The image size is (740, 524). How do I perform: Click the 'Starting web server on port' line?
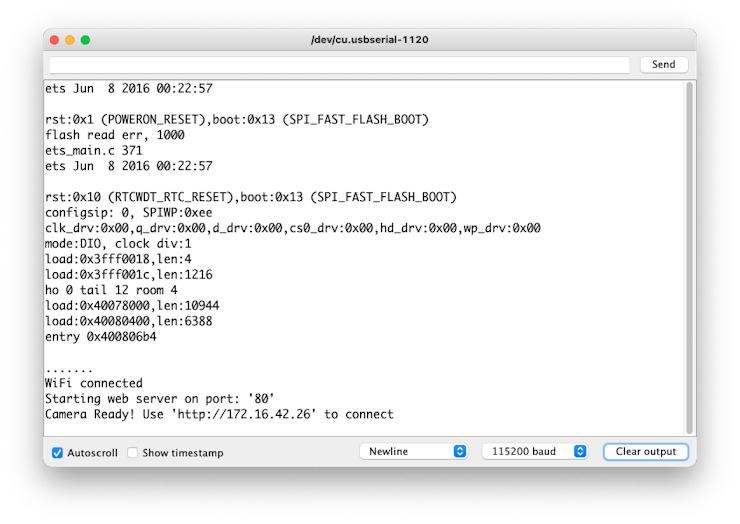(160, 398)
